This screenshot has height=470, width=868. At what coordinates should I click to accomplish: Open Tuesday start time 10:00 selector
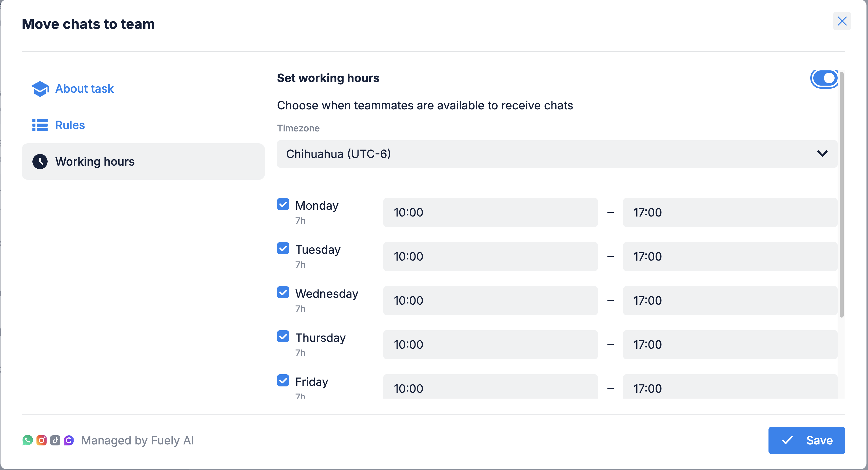(x=490, y=256)
